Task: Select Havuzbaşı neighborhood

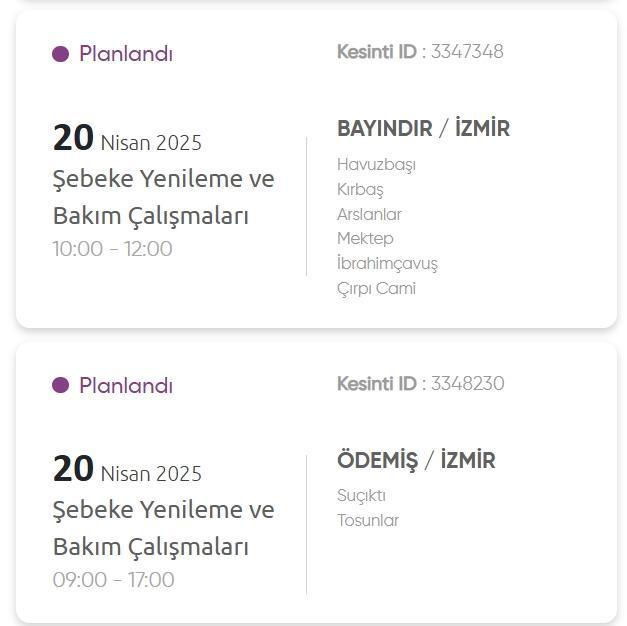Action: click(376, 165)
